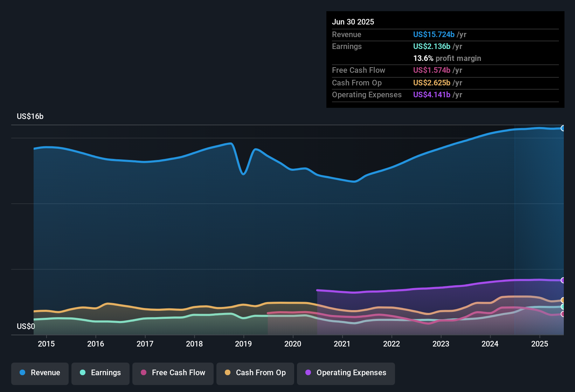Click the Revenue color dot in legend

(x=22, y=373)
